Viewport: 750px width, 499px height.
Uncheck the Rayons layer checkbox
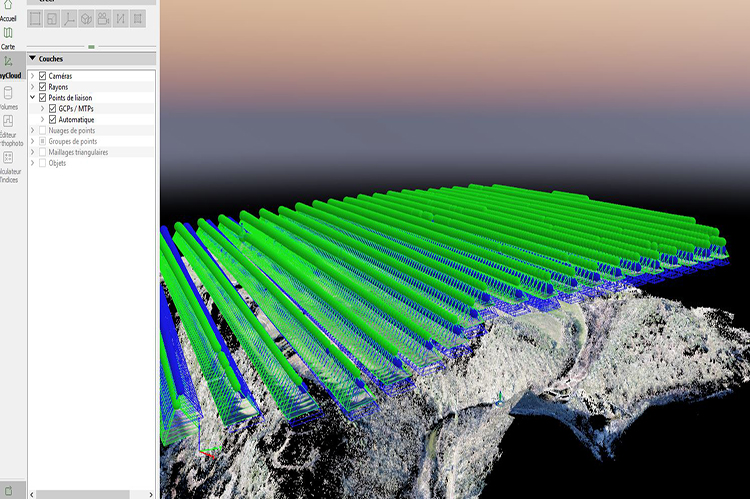pyautogui.click(x=42, y=87)
